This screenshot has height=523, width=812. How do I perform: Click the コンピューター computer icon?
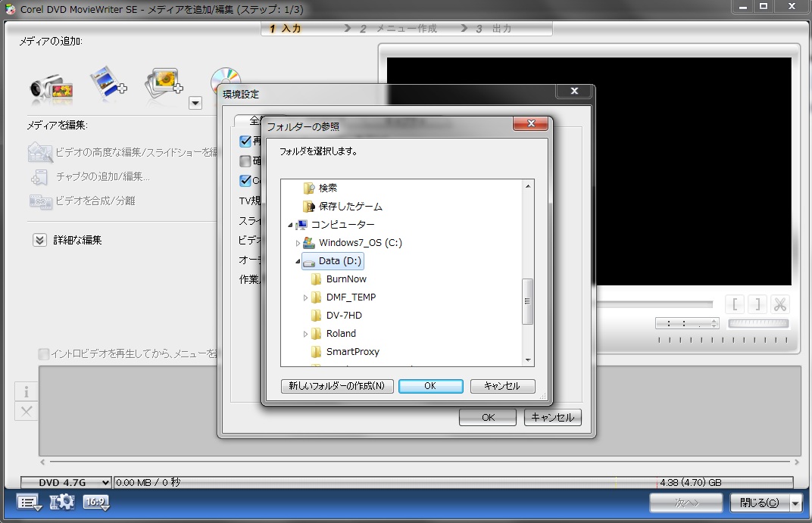click(x=302, y=225)
